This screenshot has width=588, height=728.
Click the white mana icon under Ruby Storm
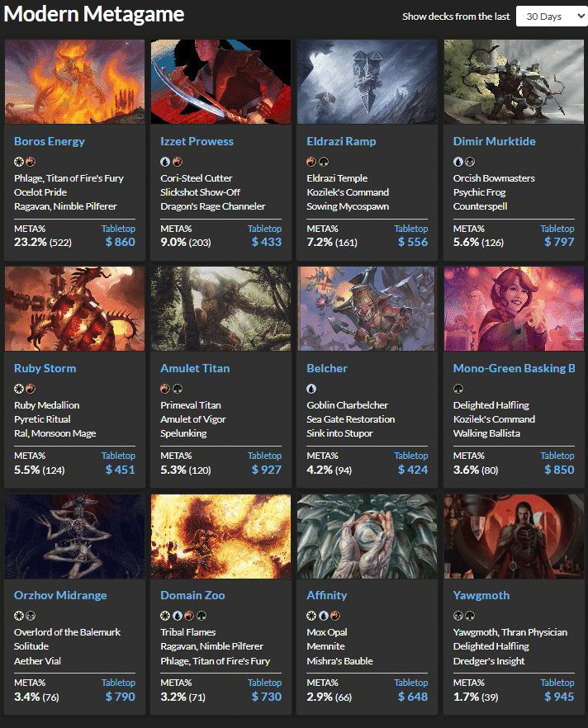(x=18, y=389)
